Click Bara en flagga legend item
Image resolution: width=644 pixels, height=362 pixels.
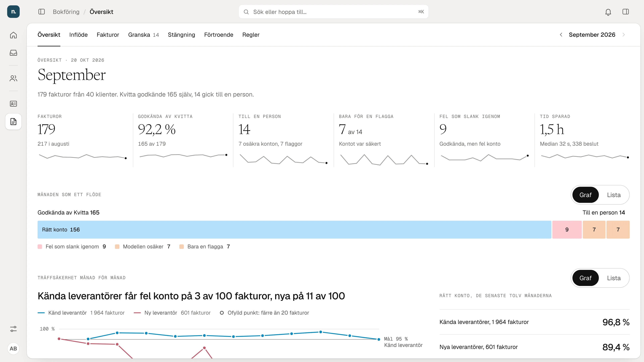pos(204,247)
